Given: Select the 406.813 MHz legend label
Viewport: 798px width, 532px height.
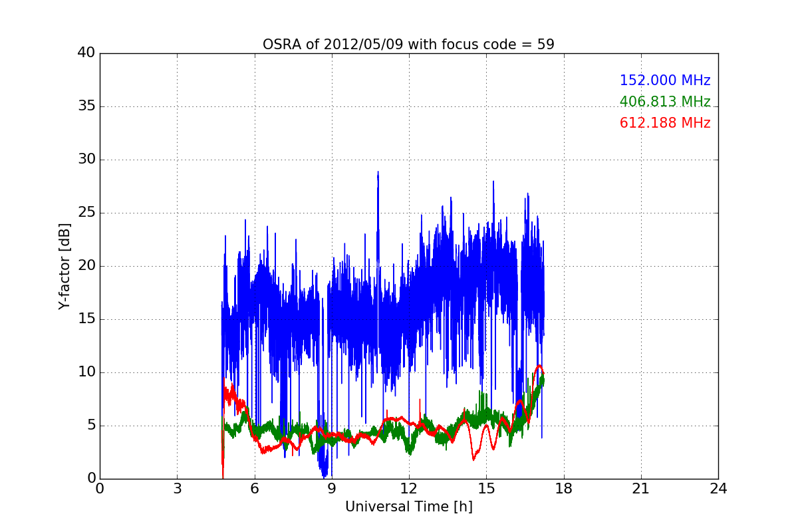Looking at the screenshot, I should [x=665, y=102].
